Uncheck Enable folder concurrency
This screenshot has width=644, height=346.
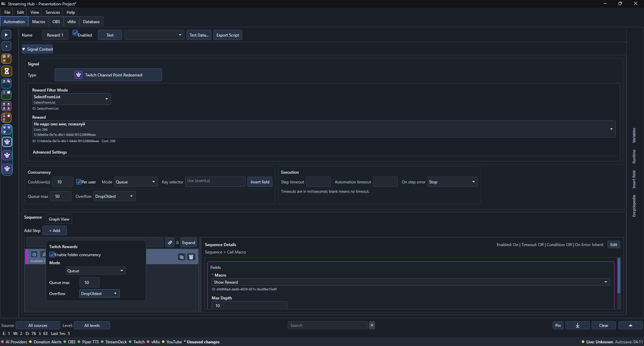pyautogui.click(x=52, y=254)
